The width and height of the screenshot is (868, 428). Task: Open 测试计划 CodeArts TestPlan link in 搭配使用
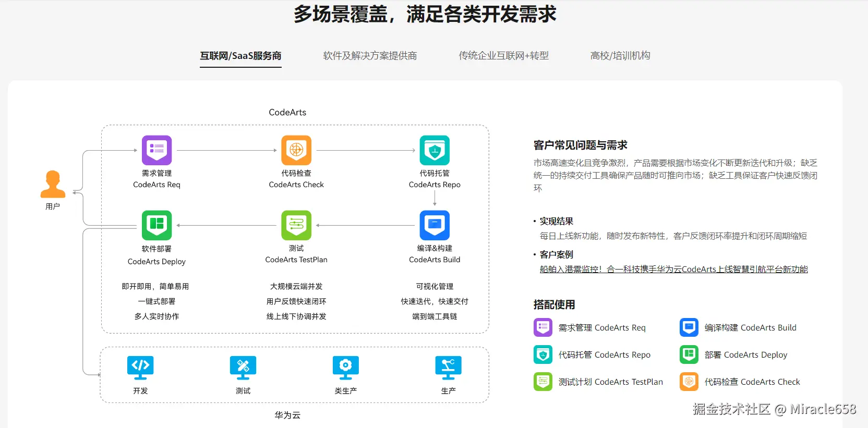pos(610,382)
